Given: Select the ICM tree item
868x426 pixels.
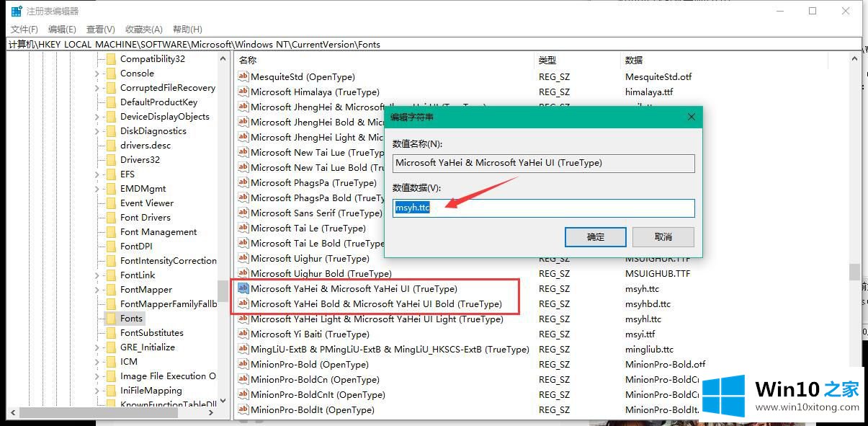Looking at the screenshot, I should tap(129, 362).
